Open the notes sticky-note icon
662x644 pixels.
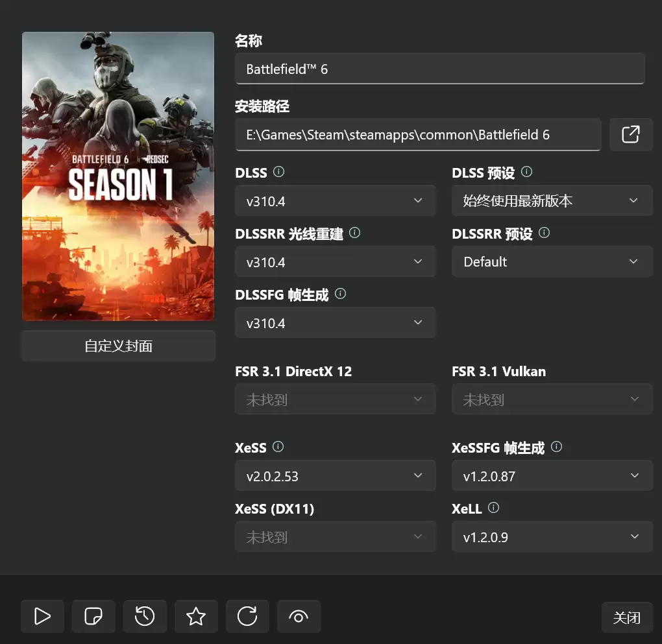93,616
